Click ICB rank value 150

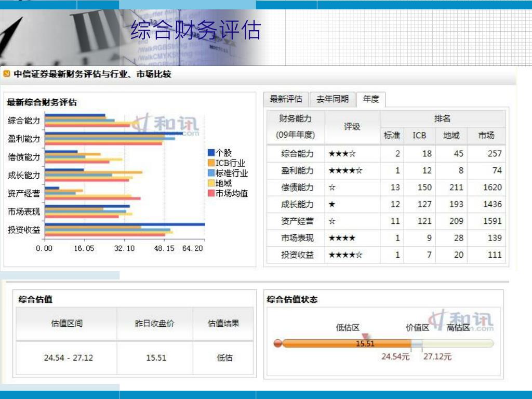425,188
